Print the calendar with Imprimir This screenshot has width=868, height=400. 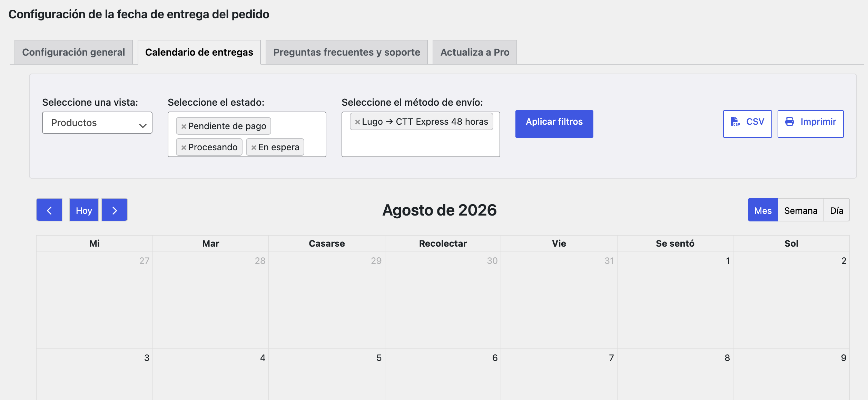(810, 124)
